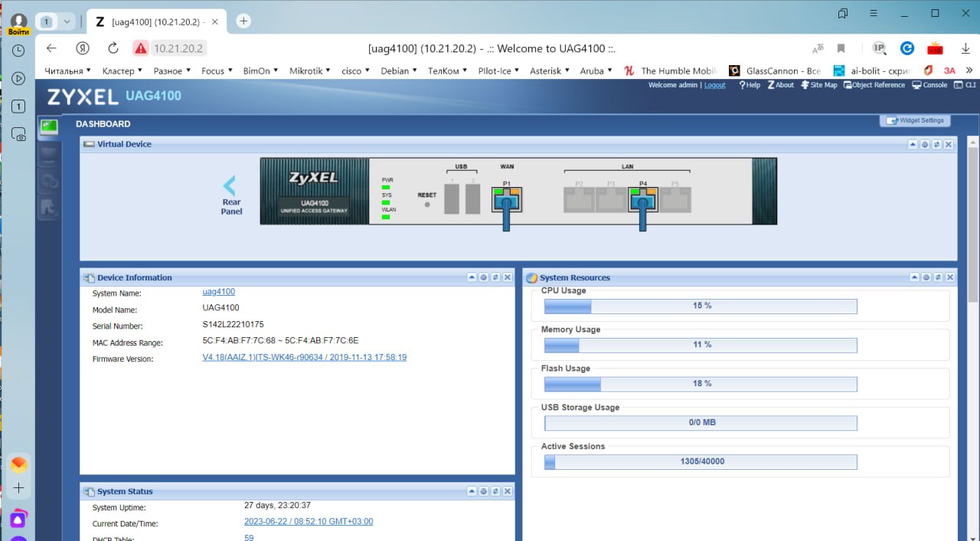Open the Debian bookmarks folder

pyautogui.click(x=399, y=70)
